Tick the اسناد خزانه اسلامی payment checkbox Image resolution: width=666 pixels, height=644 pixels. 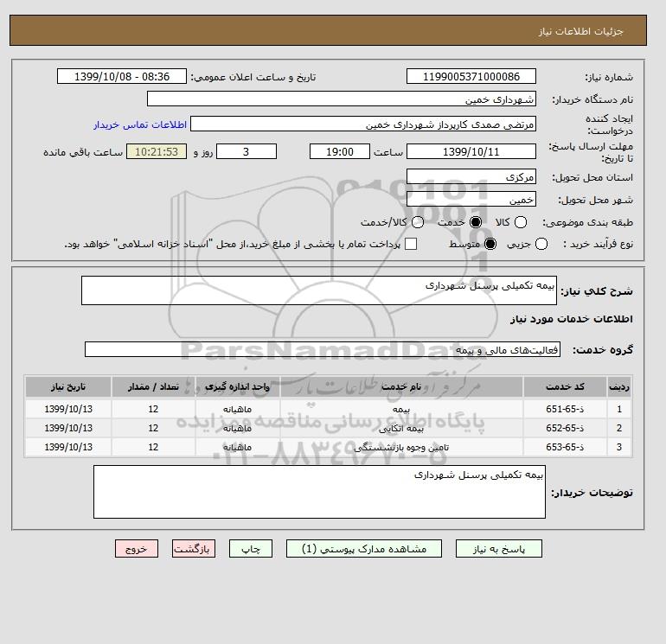411,244
